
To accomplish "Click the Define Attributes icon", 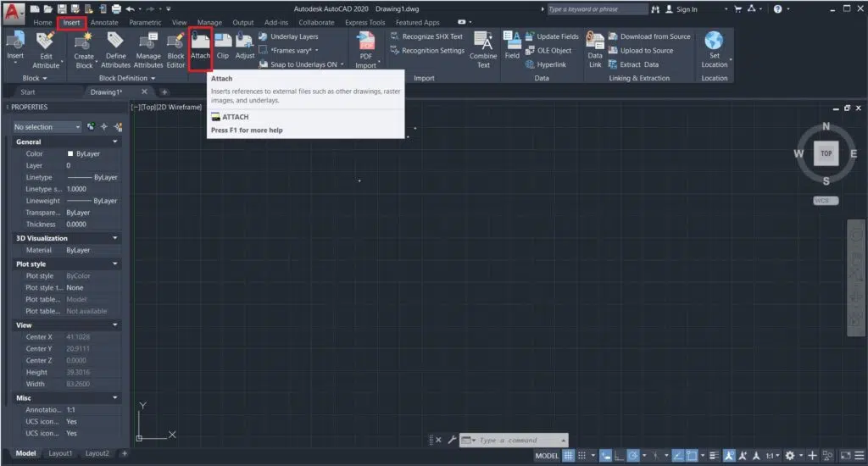I will pyautogui.click(x=115, y=49).
